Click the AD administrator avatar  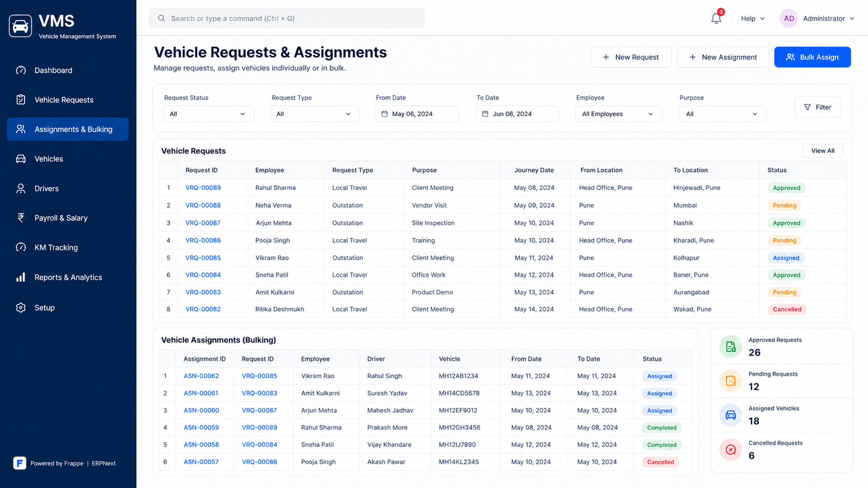coord(789,18)
